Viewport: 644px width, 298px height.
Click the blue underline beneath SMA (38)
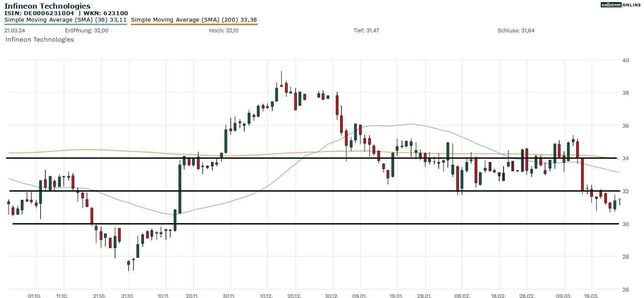65,24
